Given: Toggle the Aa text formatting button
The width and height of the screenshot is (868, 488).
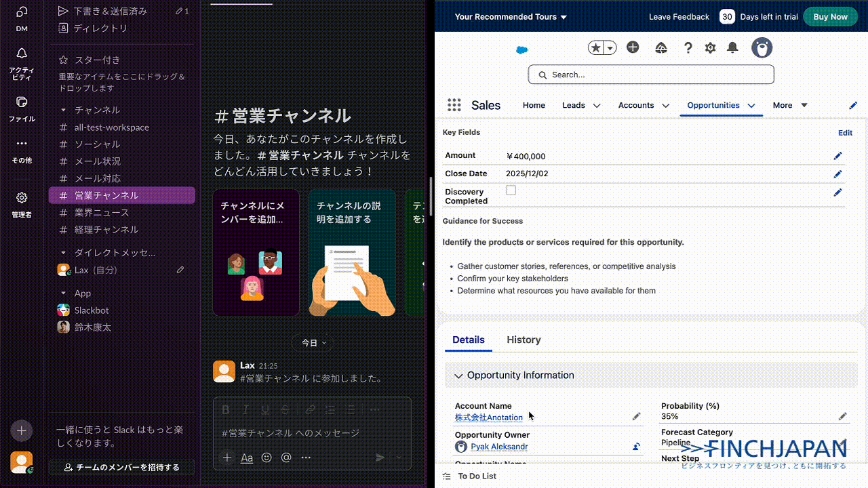Looking at the screenshot, I should 247,457.
